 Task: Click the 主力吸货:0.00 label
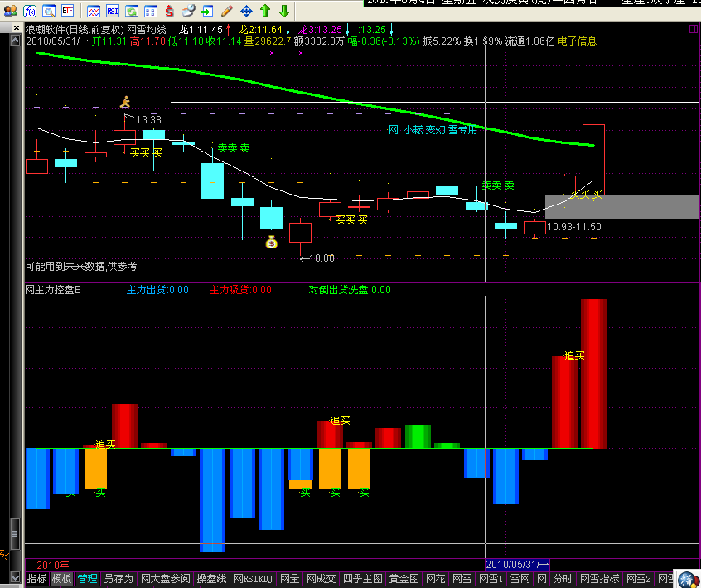[x=240, y=290]
